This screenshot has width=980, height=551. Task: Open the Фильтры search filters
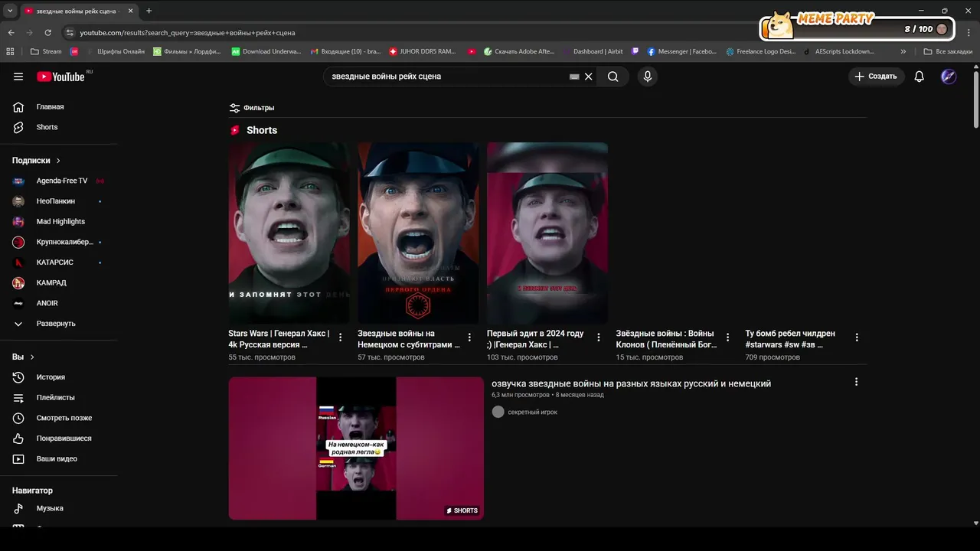[x=252, y=108]
